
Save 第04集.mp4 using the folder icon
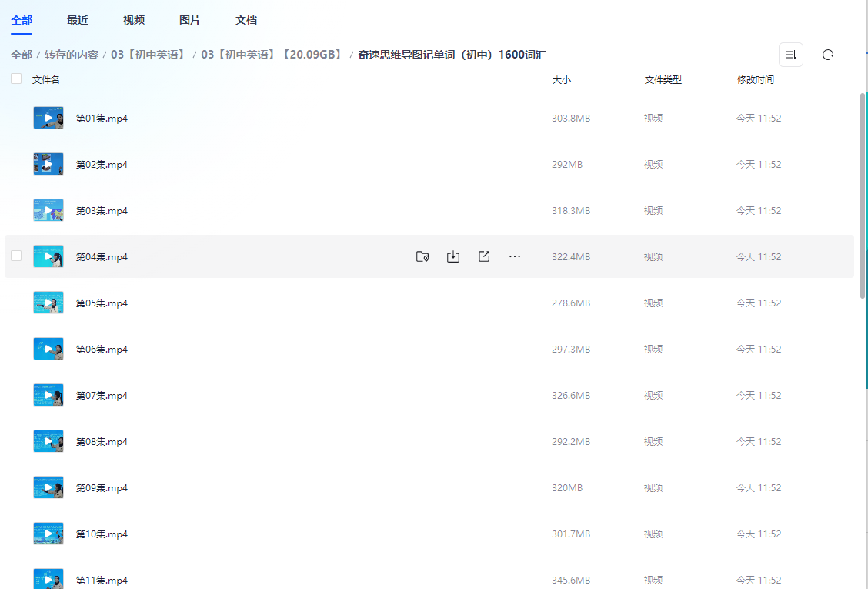[422, 256]
